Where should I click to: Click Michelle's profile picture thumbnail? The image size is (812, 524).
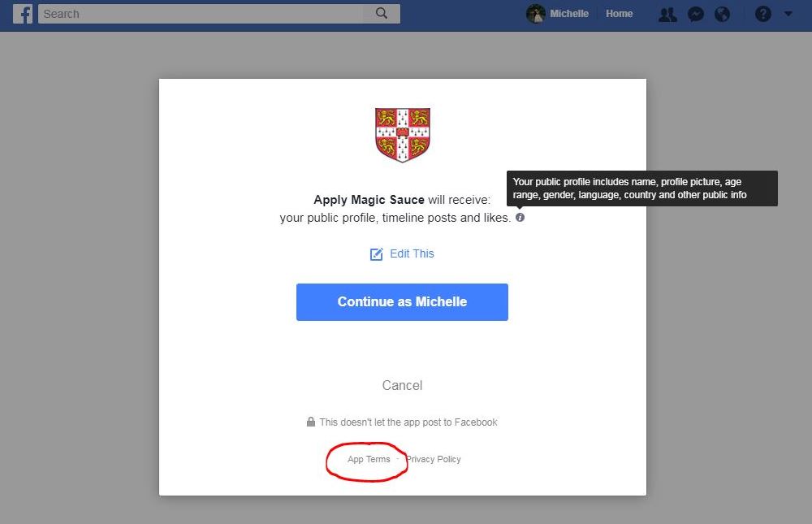click(x=536, y=14)
